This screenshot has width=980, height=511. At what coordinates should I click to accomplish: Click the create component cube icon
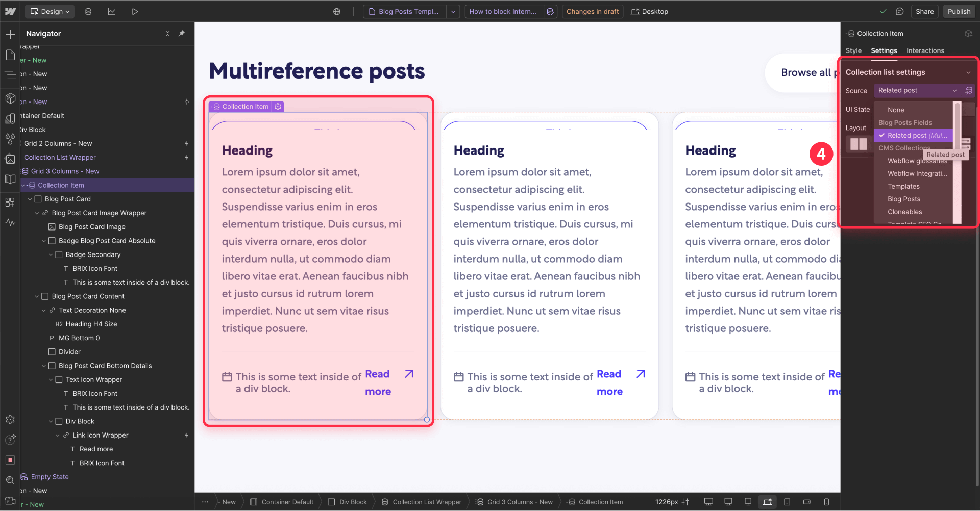click(x=968, y=34)
